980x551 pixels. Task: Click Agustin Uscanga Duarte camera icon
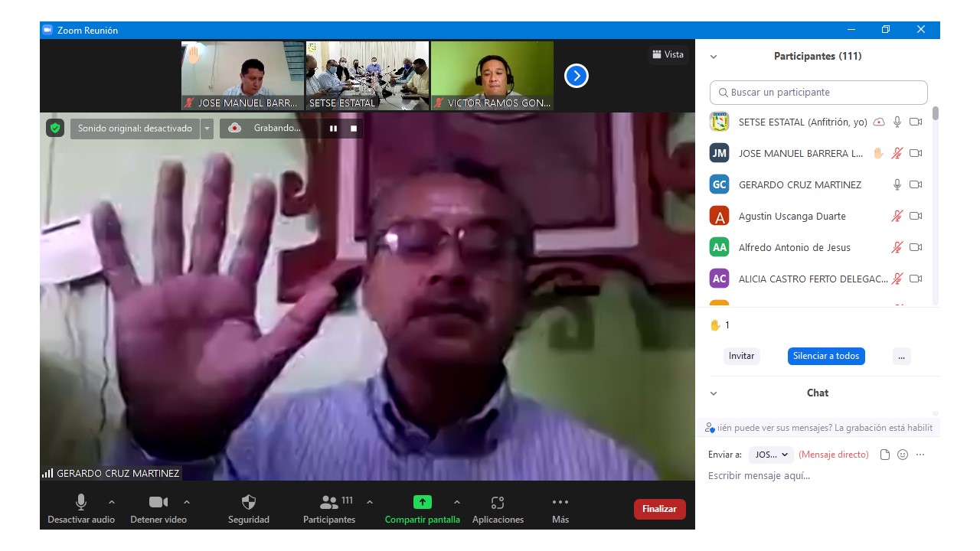tap(916, 216)
